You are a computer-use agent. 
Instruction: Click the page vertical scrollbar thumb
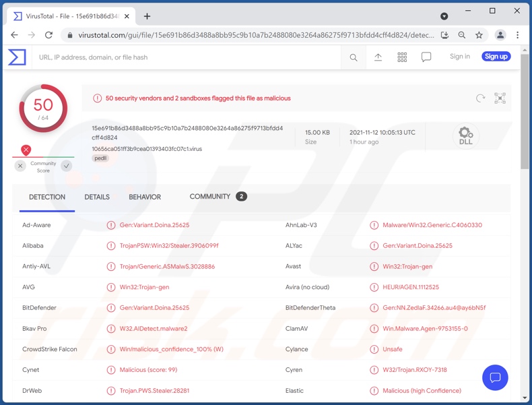(x=525, y=111)
